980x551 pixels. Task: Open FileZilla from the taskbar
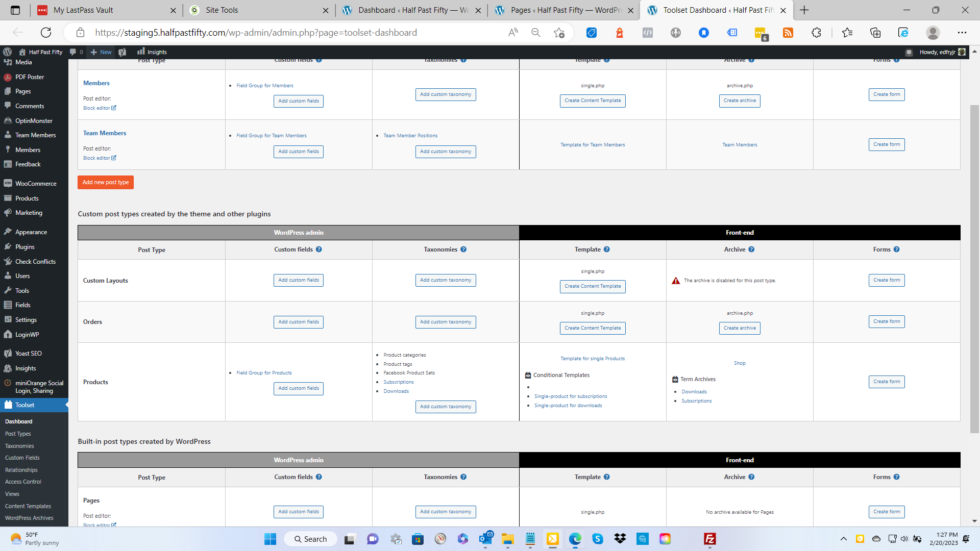(709, 539)
